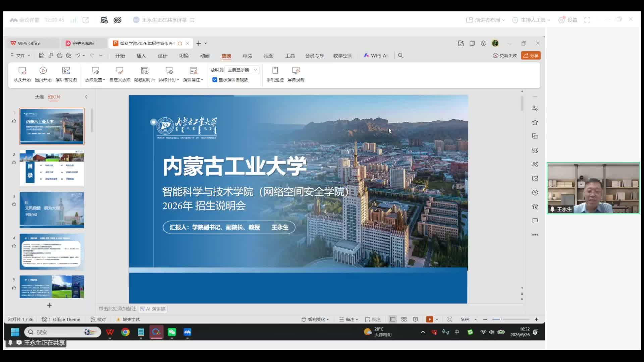Open the meeting settings (设置) gear
The width and height of the screenshot is (644, 362).
pyautogui.click(x=568, y=20)
